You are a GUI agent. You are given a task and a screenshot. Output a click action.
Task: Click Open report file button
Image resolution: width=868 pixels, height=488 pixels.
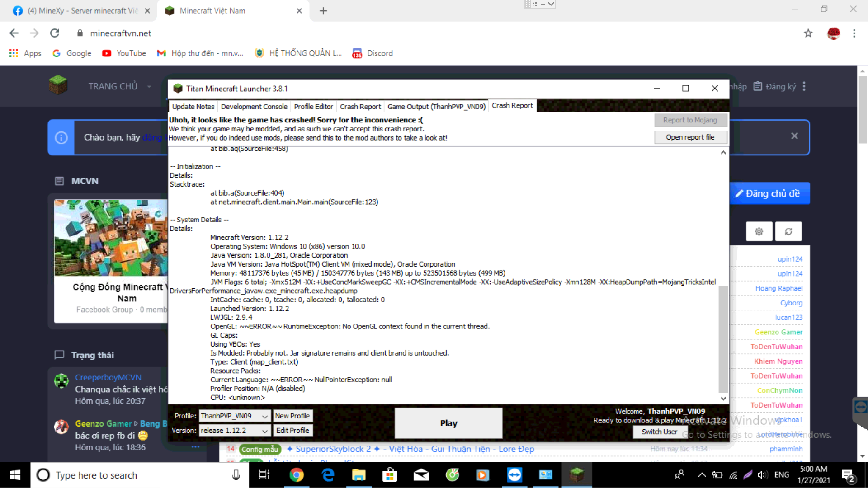690,137
